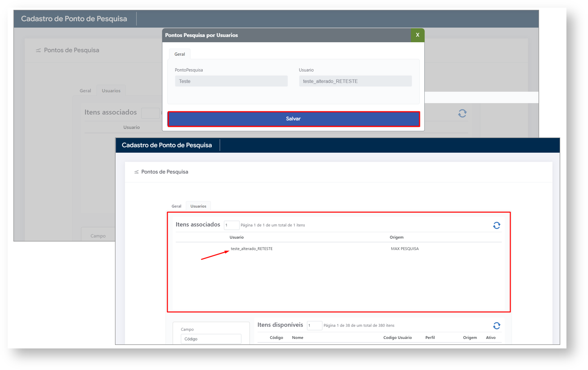This screenshot has width=588, height=370.
Task: Click Usuario column header in back window
Action: tap(132, 127)
